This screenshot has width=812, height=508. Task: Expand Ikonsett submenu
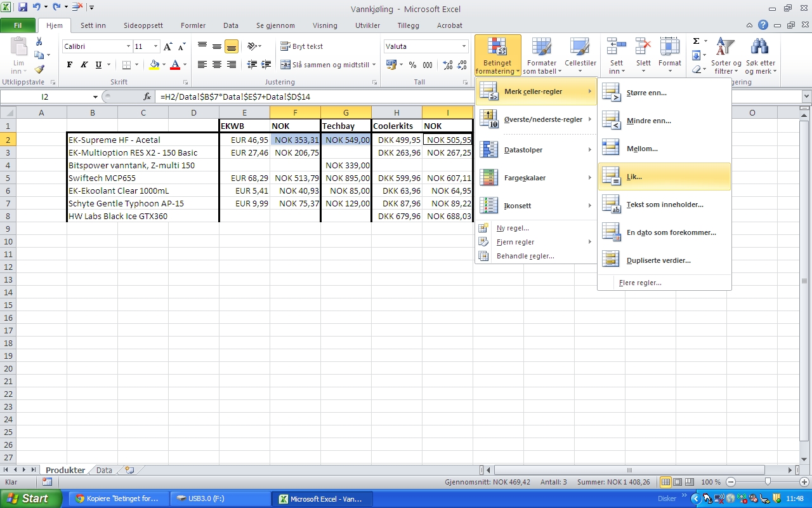(x=536, y=206)
